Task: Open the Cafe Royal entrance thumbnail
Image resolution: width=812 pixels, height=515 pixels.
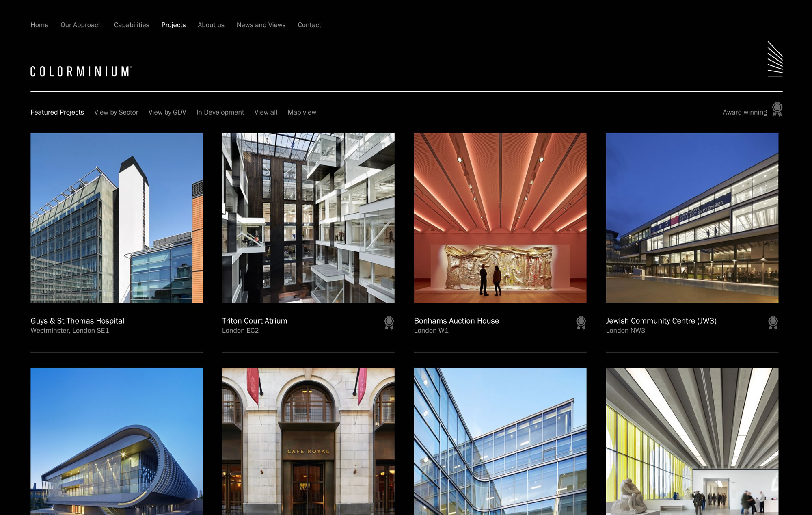Action: tap(308, 441)
